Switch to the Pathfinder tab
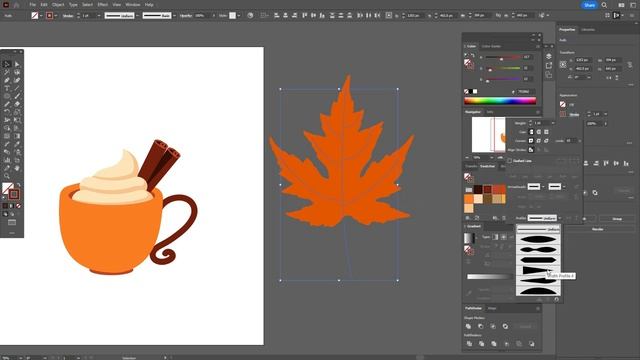Screen dimensions: 640x360 click(x=473, y=308)
